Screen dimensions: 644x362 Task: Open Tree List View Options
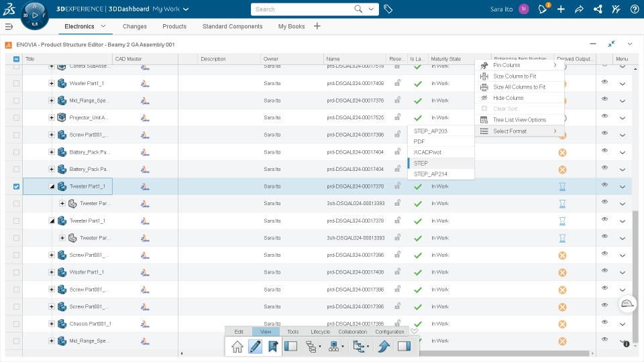point(519,120)
